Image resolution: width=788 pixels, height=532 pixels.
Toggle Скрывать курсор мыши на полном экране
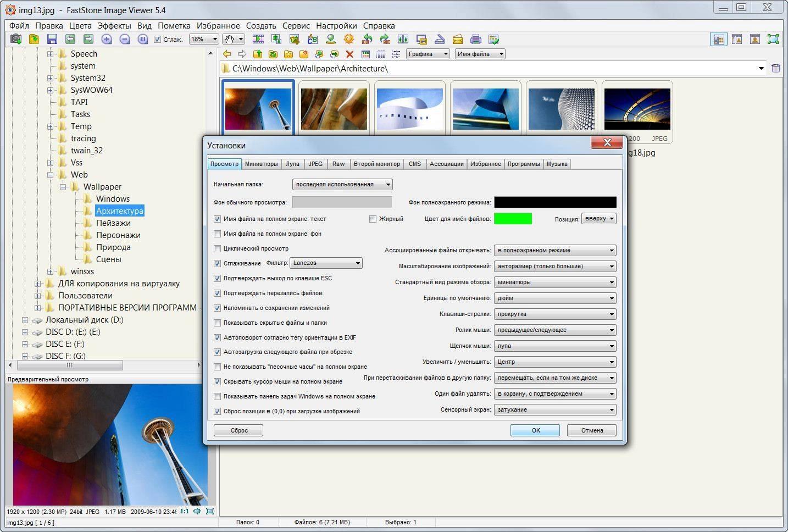[x=217, y=381]
